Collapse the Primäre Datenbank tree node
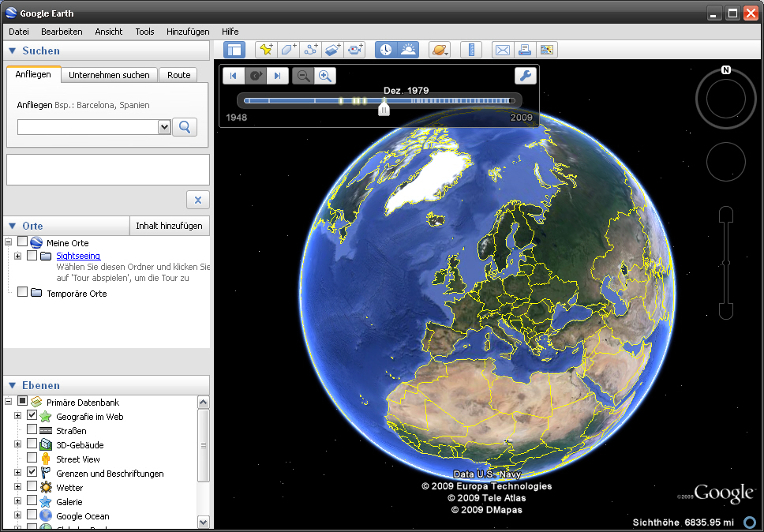Image resolution: width=764 pixels, height=532 pixels. coord(8,402)
